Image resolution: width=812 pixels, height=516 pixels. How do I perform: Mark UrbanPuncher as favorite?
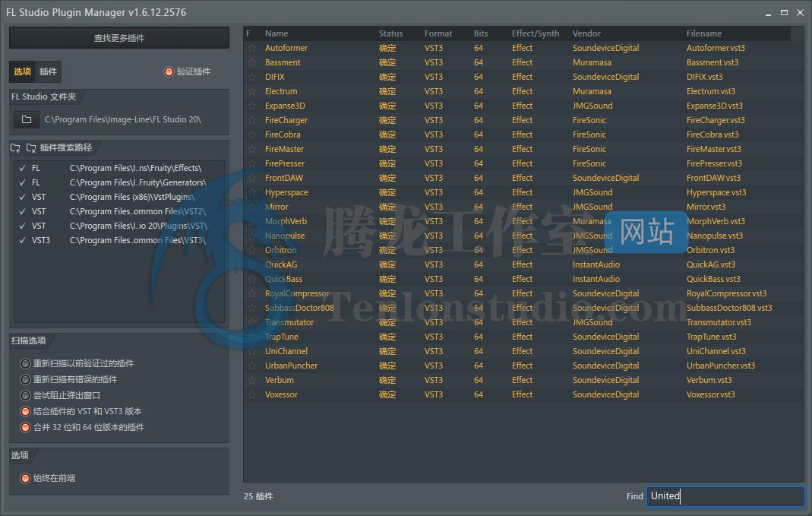[251, 366]
